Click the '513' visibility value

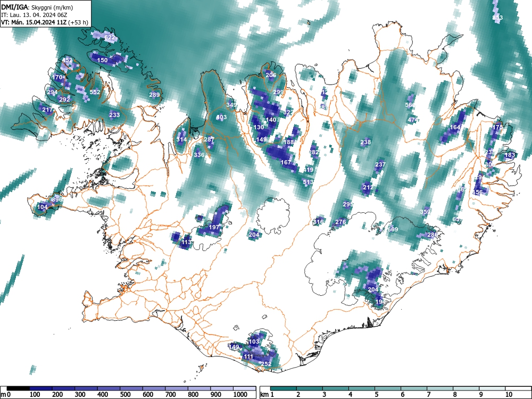tap(308, 182)
